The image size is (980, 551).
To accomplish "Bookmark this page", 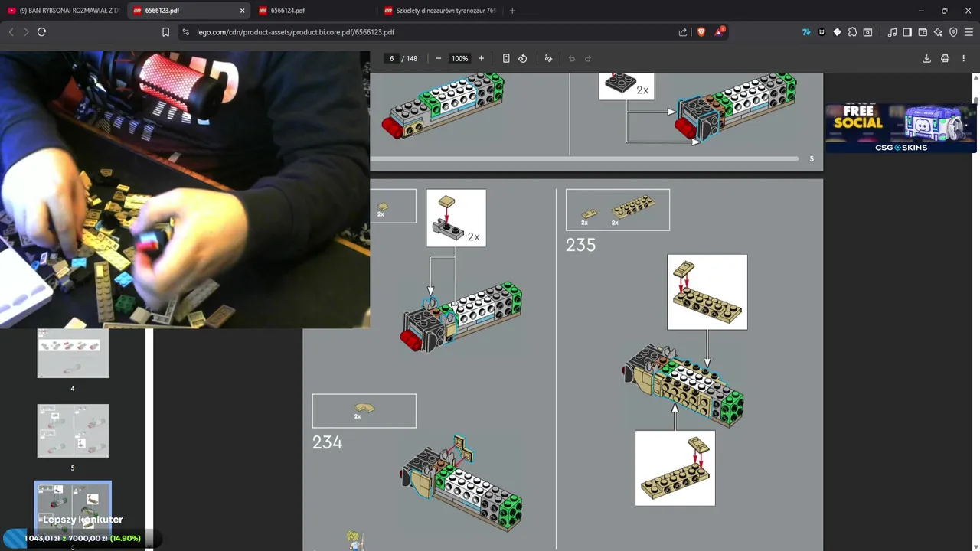I will coord(165,32).
